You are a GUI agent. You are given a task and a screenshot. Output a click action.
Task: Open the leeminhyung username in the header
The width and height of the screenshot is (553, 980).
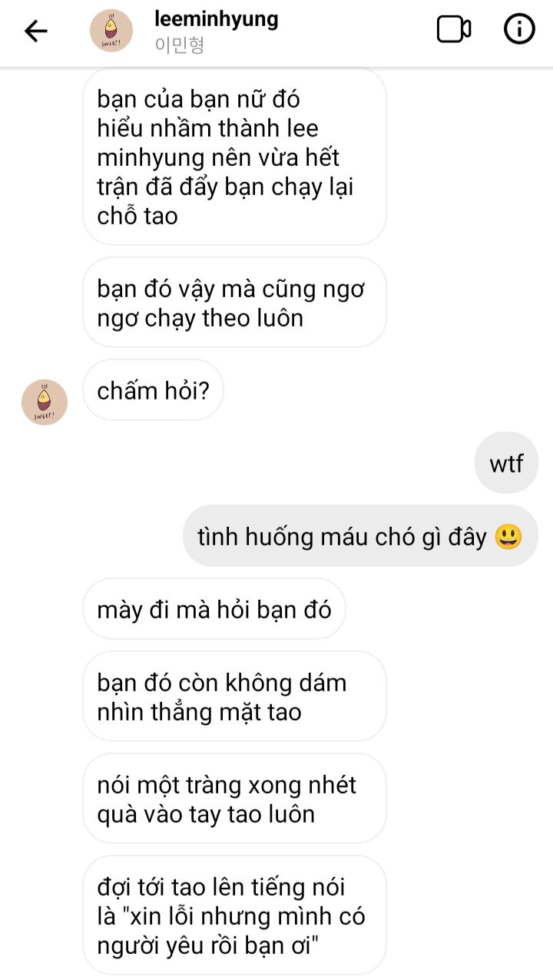coord(217,19)
